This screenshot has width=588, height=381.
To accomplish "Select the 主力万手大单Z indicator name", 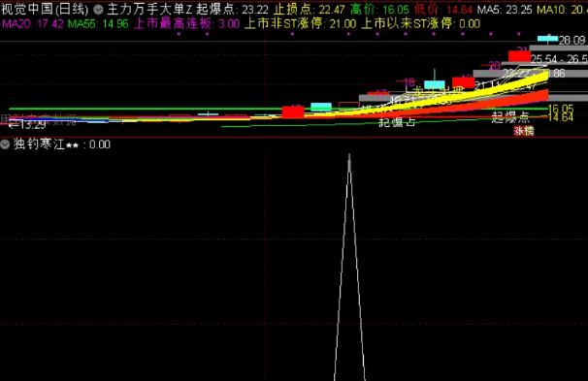I will pyautogui.click(x=149, y=10).
